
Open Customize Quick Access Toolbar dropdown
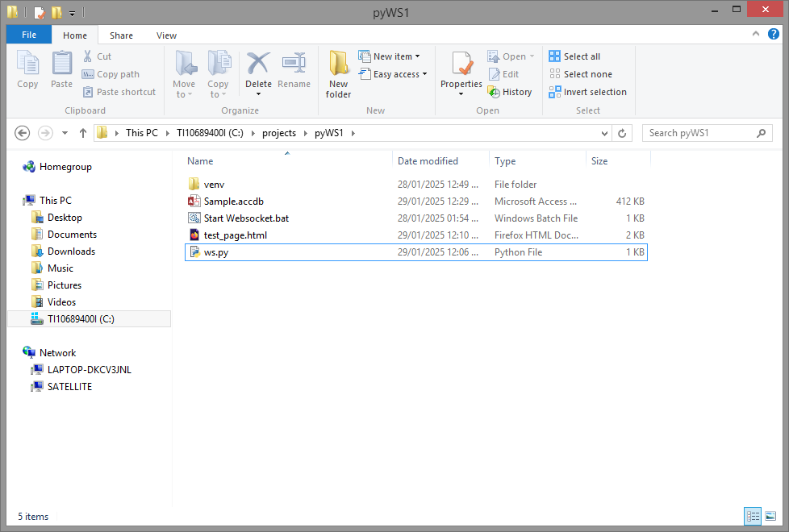point(72,13)
